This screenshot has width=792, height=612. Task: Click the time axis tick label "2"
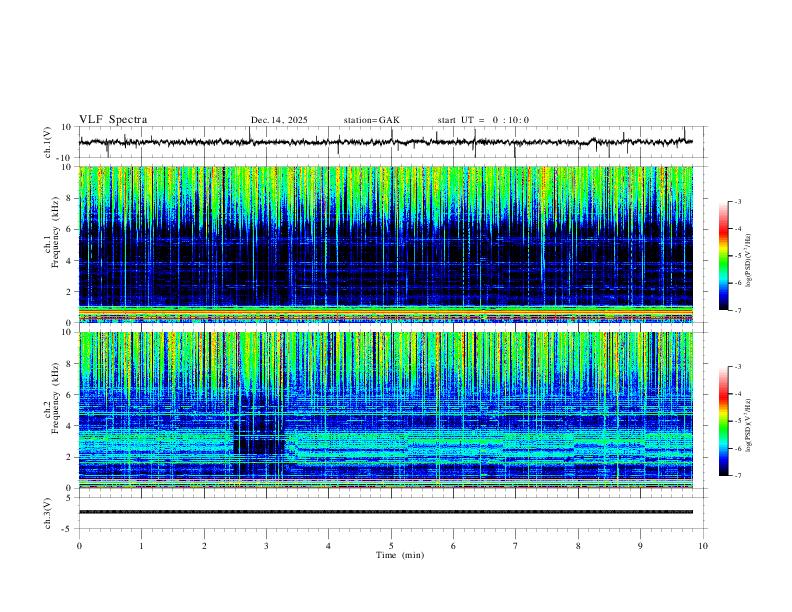click(x=204, y=546)
